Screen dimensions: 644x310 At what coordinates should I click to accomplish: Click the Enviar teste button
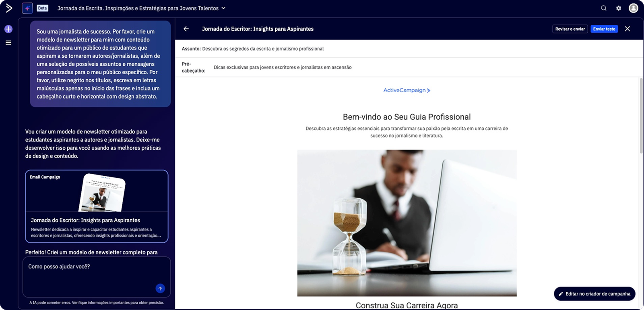[604, 29]
